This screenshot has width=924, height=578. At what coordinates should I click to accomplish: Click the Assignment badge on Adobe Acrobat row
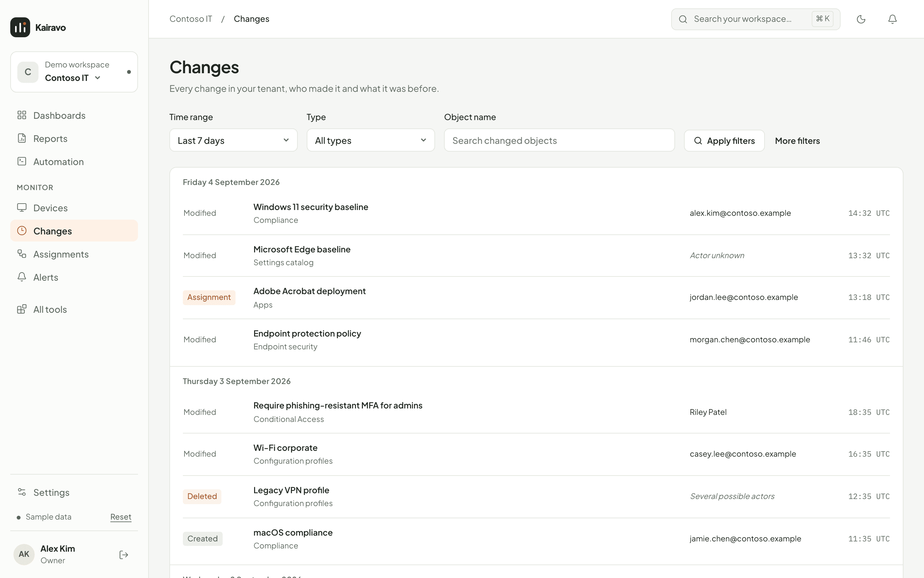tap(209, 297)
